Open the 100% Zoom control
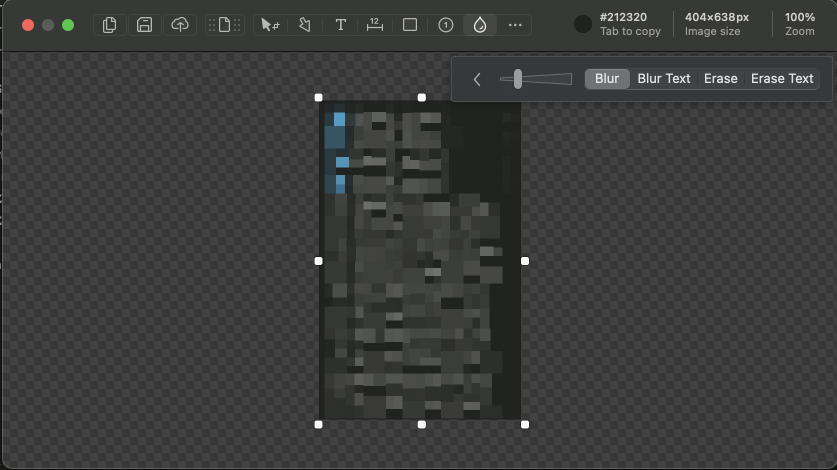837x470 pixels. point(799,24)
